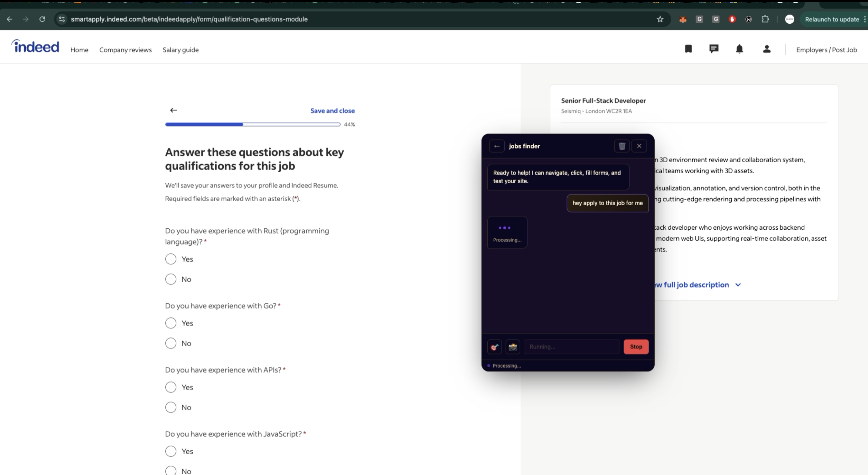Click the Save and close link
868x475 pixels.
pyautogui.click(x=332, y=111)
